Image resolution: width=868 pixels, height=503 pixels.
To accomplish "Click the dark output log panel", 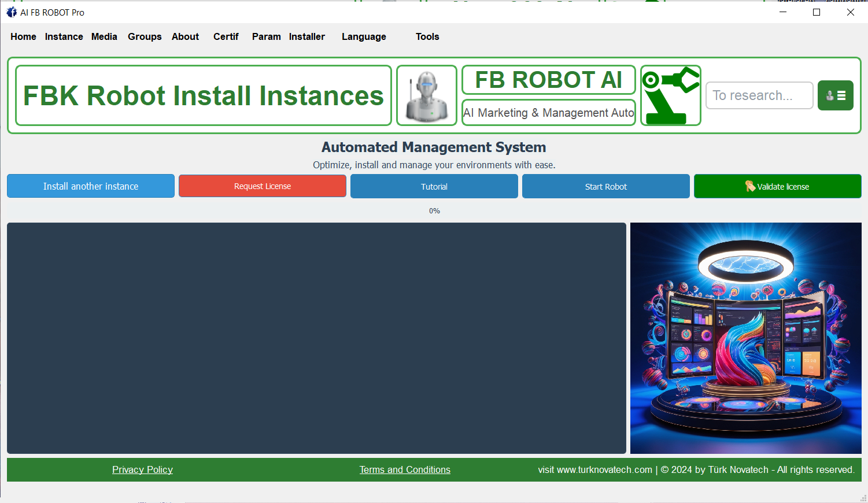I will point(316,338).
